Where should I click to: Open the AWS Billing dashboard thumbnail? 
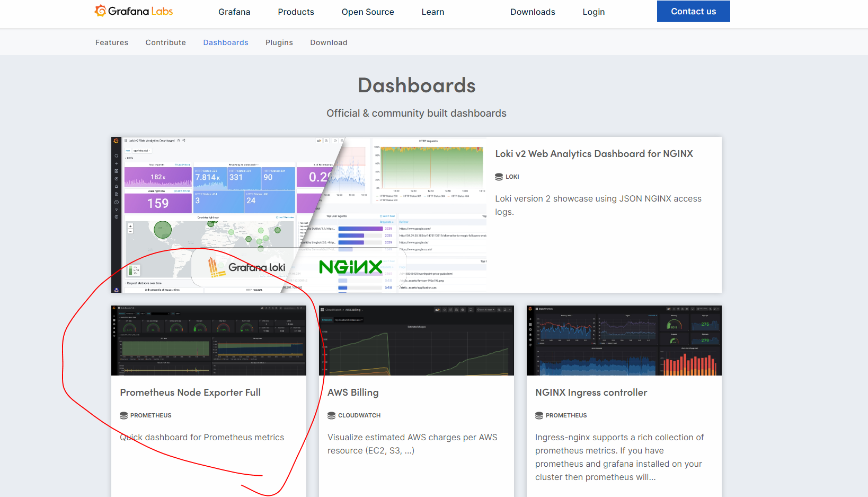pos(417,341)
